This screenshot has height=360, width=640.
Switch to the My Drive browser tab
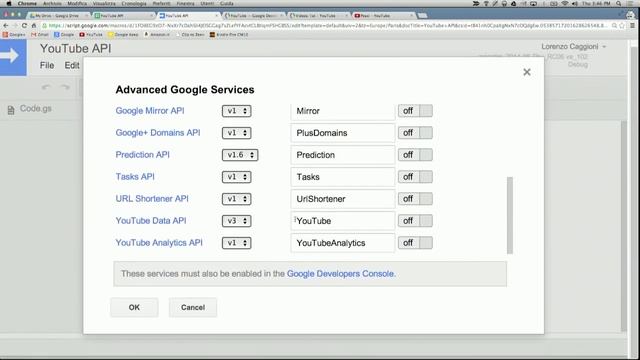tap(59, 16)
